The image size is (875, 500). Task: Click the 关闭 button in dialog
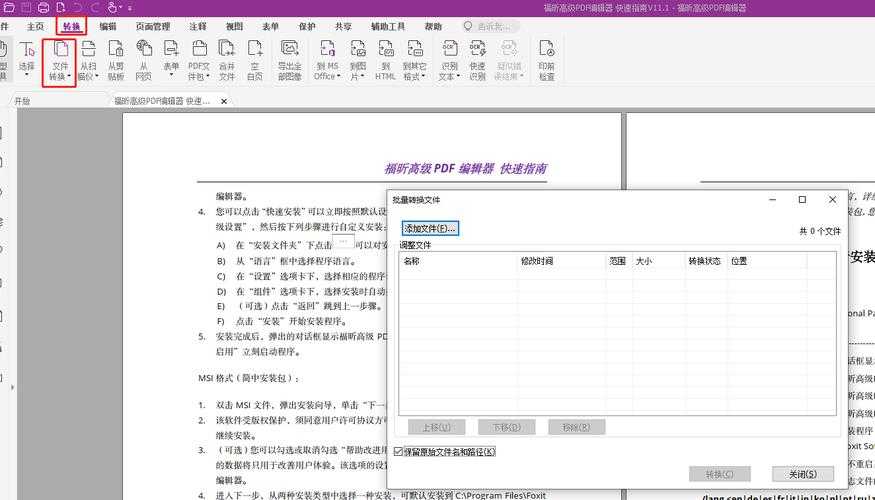tap(803, 474)
